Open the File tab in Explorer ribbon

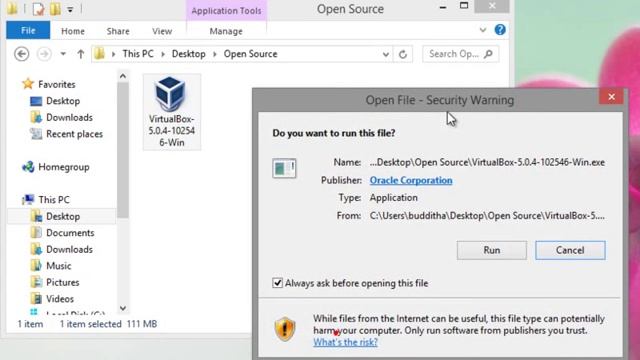[x=28, y=31]
